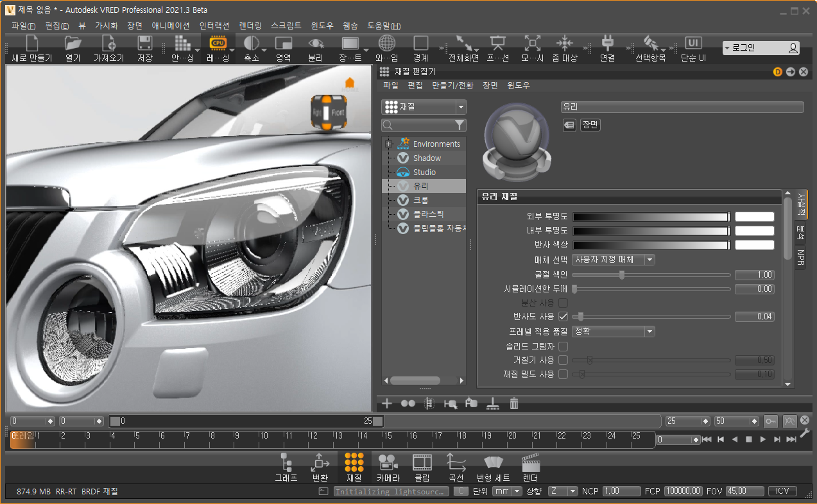Enable the 솔리드 그림자 checkbox
This screenshot has height=504, width=817.
pos(563,346)
